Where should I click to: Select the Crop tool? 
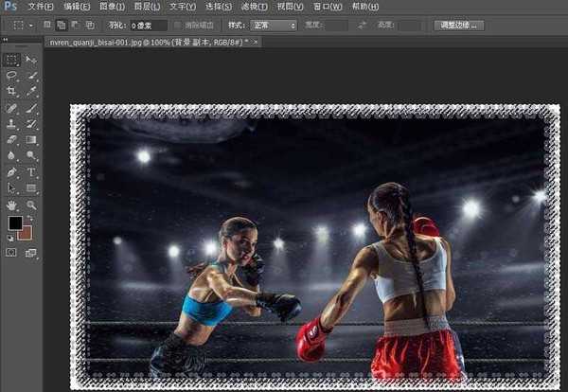click(x=12, y=92)
